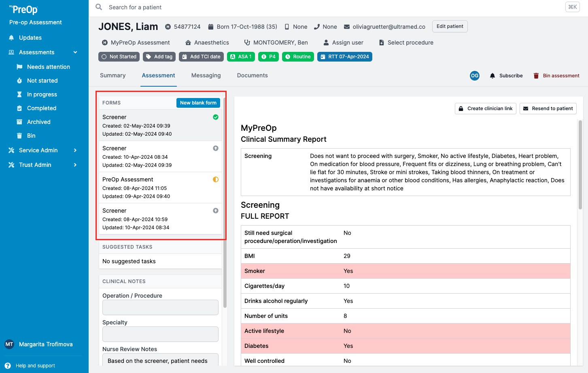Click the left panel scrollbar
Image resolution: width=588 pixels, height=373 pixels.
pos(225,202)
